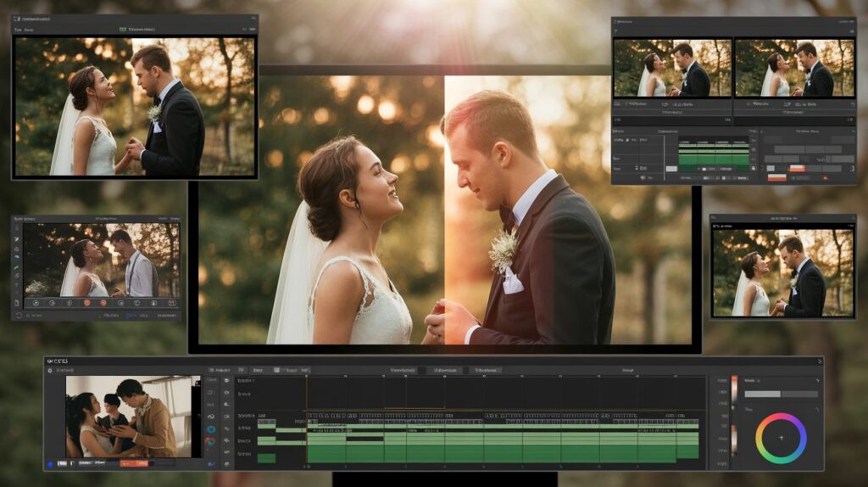The width and height of the screenshot is (868, 487).
Task: Toggle the red circle icon beside timeline tracks
Action: [x=210, y=441]
